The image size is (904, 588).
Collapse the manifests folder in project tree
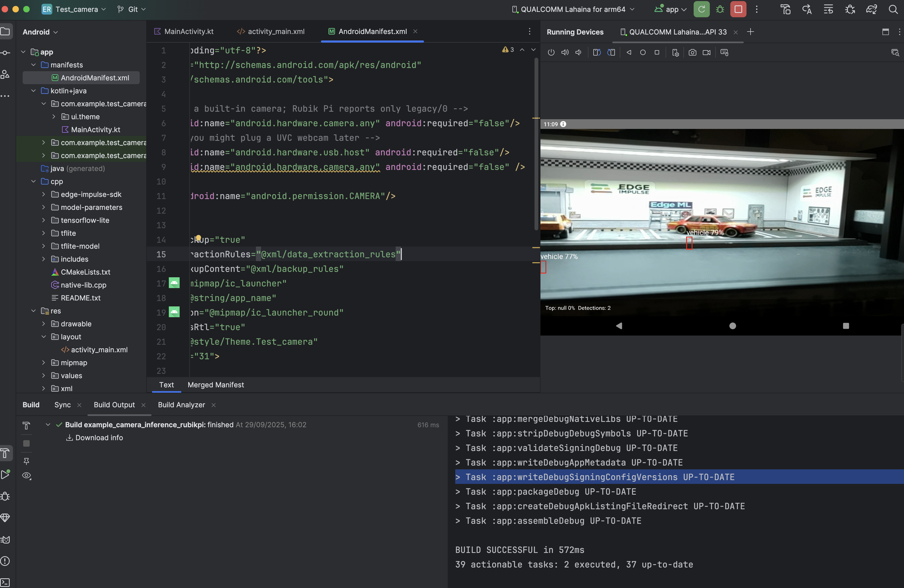click(x=33, y=65)
